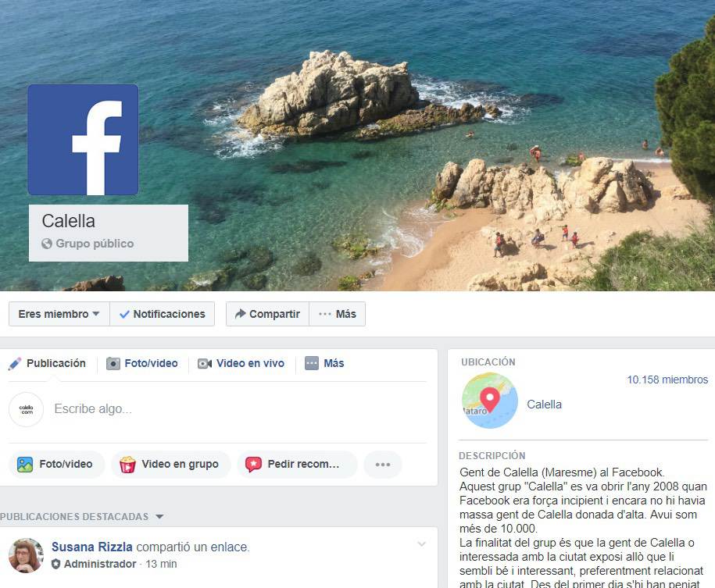715x588 pixels.
Task: Click the Video en vivo camera icon
Action: pos(205,364)
